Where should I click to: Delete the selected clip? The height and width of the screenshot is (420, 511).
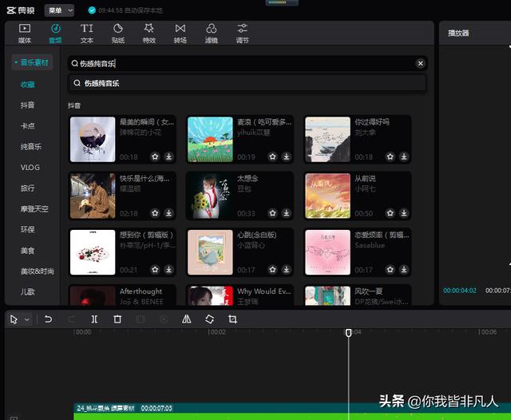point(117,319)
